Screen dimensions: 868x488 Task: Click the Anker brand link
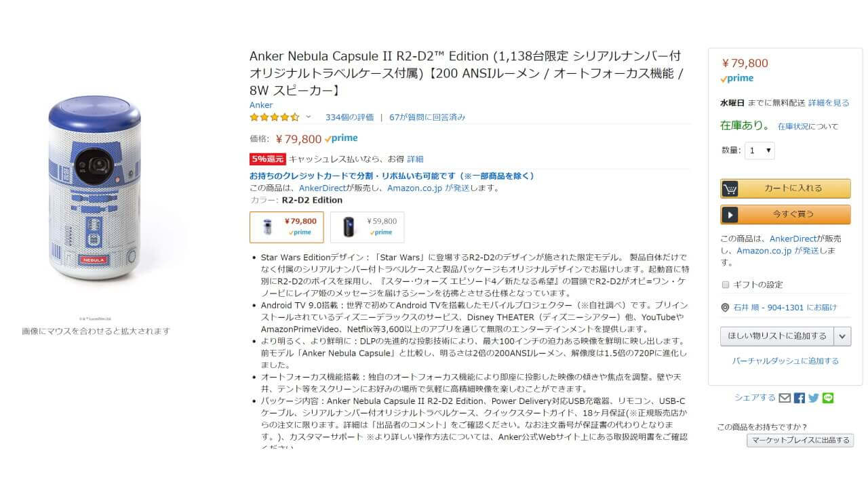pyautogui.click(x=261, y=105)
